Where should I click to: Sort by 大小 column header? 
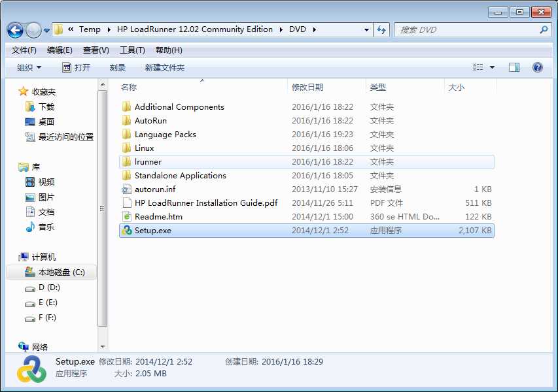[x=456, y=87]
